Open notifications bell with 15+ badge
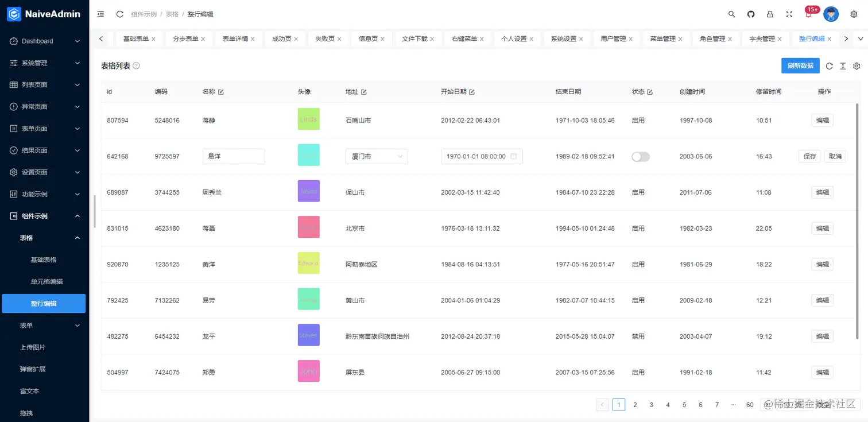Image resolution: width=868 pixels, height=422 pixels. [809, 14]
